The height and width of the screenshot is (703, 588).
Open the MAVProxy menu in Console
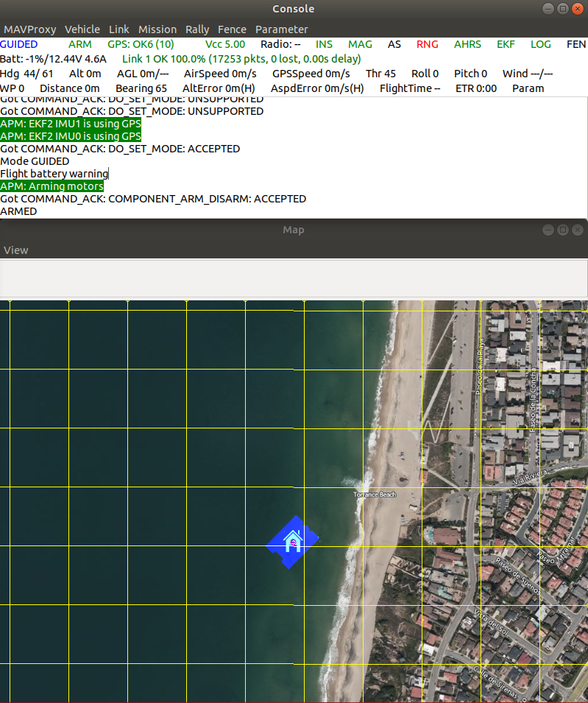[30, 29]
